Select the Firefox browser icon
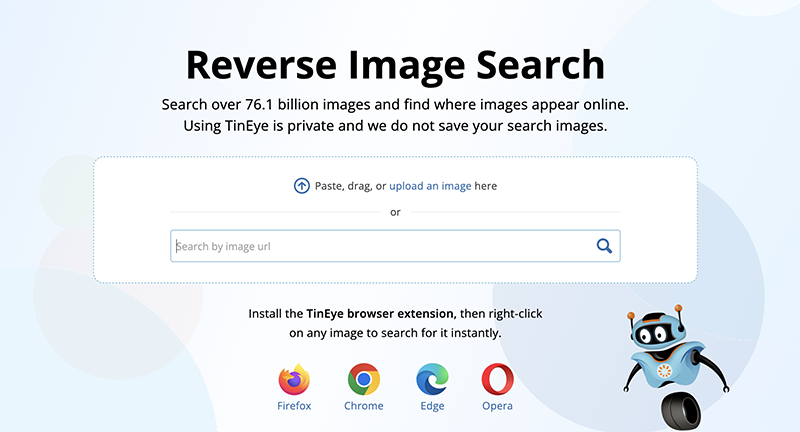Image resolution: width=800 pixels, height=432 pixels. coord(294,379)
